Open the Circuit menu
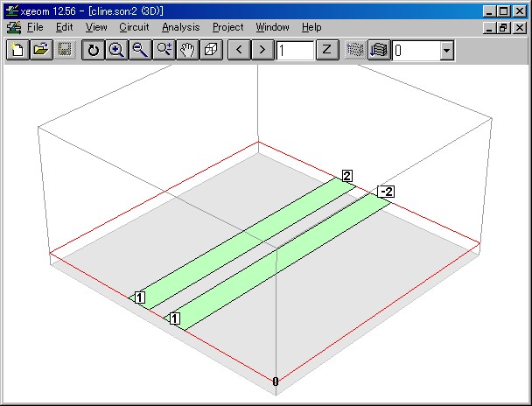532x406 pixels. point(134,27)
